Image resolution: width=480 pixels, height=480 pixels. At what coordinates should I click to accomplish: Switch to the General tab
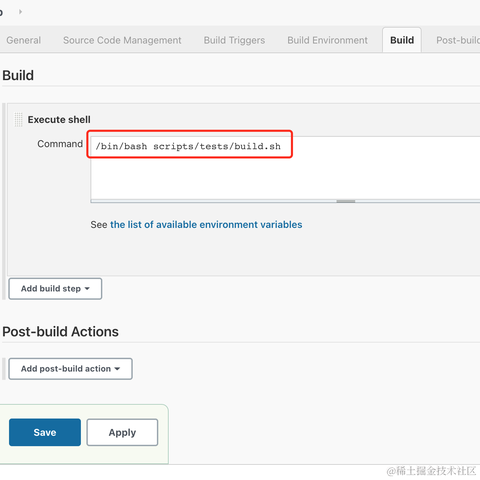(x=23, y=40)
